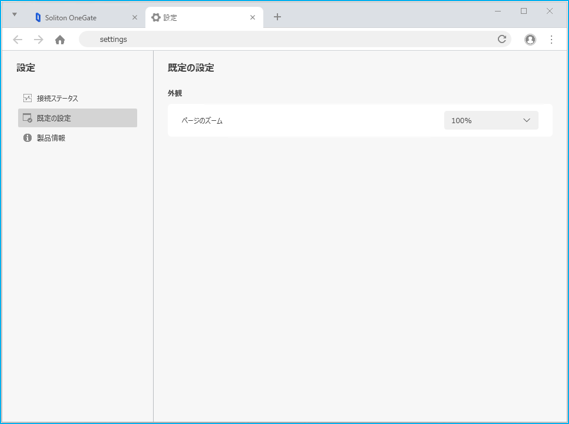
Task: Close the Soliton OneGate tab
Action: click(x=135, y=17)
